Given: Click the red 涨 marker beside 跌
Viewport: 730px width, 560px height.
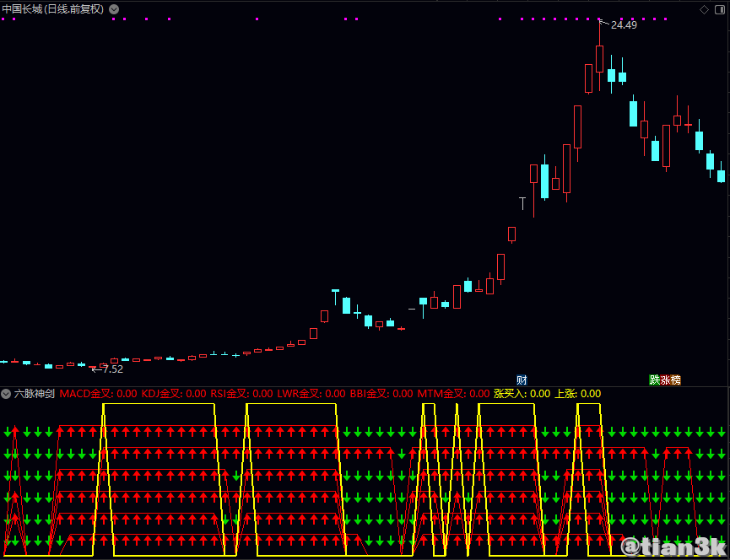Looking at the screenshot, I should coord(665,380).
